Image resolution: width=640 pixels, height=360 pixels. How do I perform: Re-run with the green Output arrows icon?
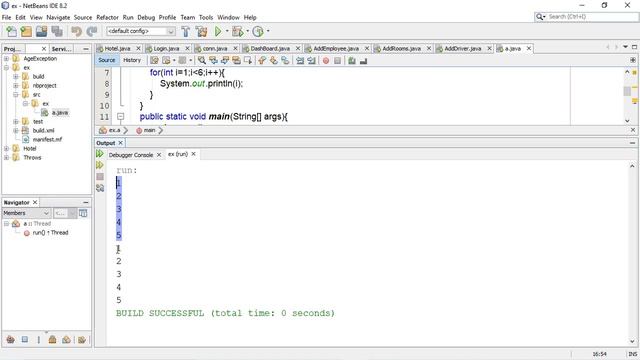[100, 153]
